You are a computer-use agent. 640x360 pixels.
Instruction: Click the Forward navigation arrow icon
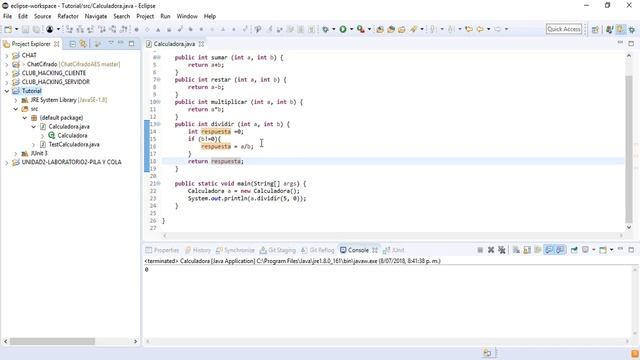click(x=498, y=29)
